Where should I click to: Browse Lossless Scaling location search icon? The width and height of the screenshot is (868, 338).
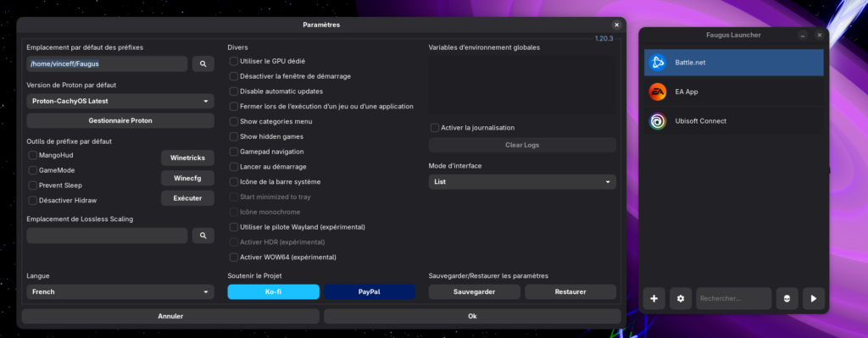[203, 235]
